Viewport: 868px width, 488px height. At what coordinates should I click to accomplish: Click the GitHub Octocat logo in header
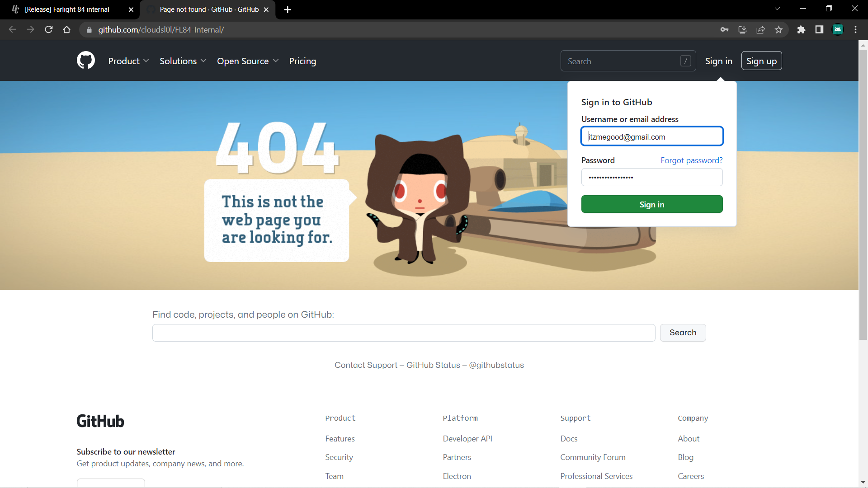coord(85,61)
